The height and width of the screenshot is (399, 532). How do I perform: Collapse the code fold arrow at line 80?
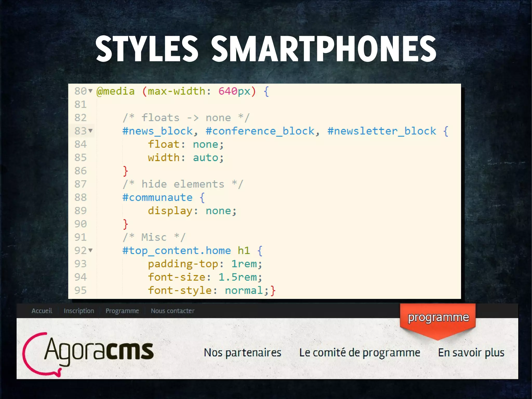90,91
